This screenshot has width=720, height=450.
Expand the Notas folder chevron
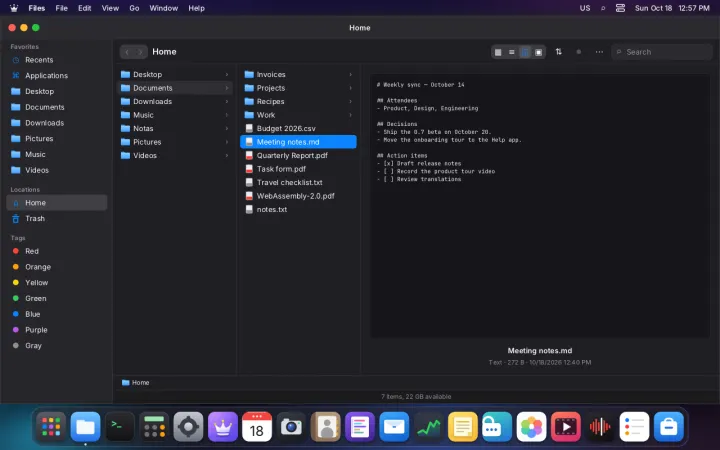[227, 129]
